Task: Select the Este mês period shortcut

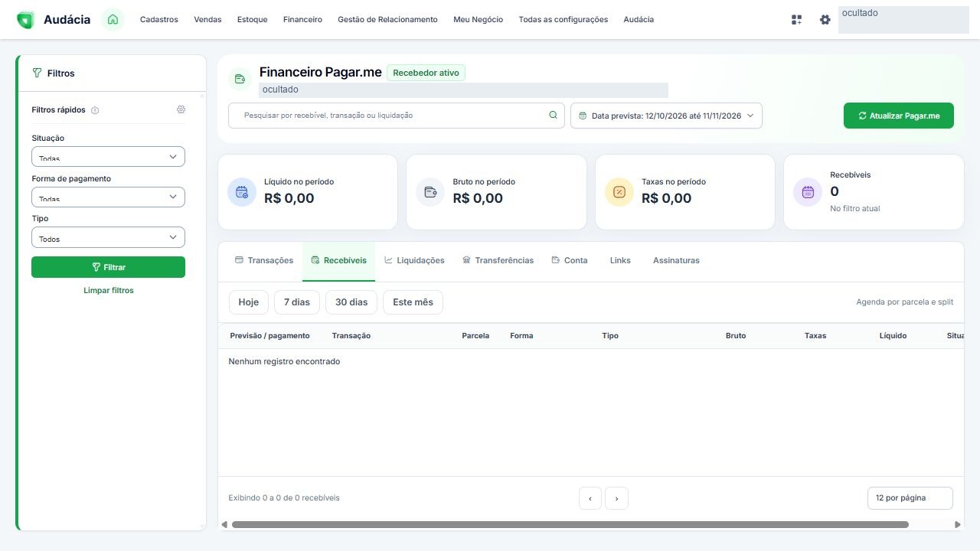Action: tap(413, 302)
